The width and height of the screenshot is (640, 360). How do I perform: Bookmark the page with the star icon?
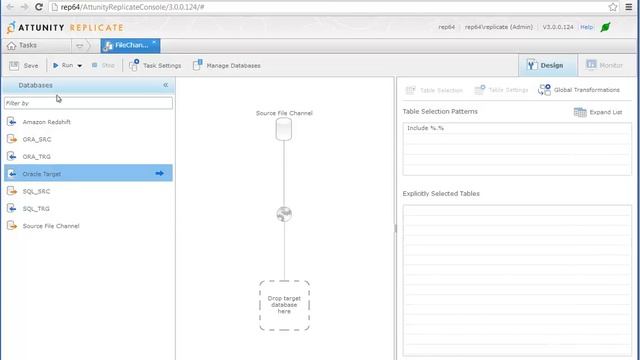tap(613, 7)
